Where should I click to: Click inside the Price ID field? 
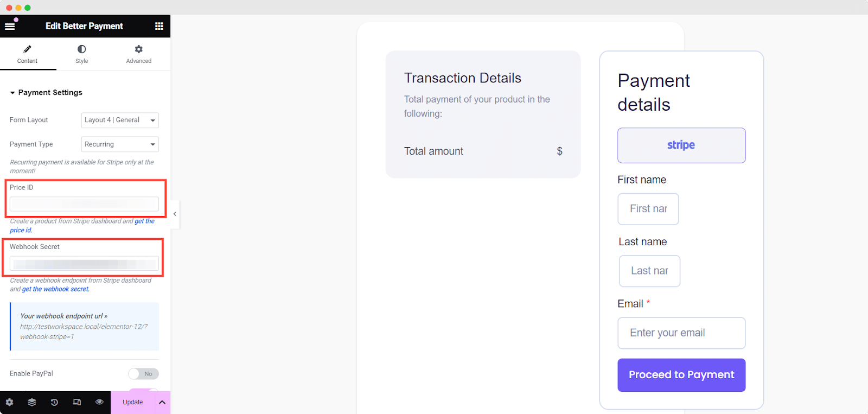[x=85, y=204]
